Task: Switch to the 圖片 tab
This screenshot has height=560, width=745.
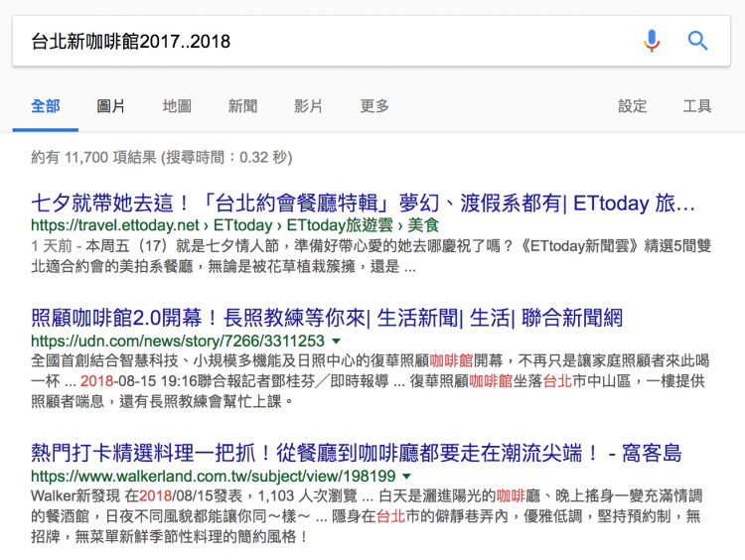Action: point(110,106)
